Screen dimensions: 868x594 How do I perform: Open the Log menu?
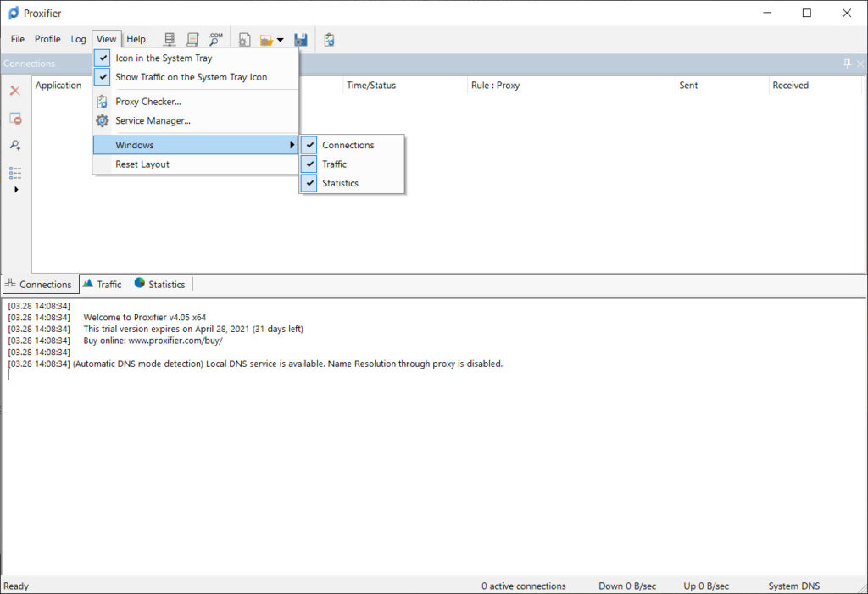(78, 39)
